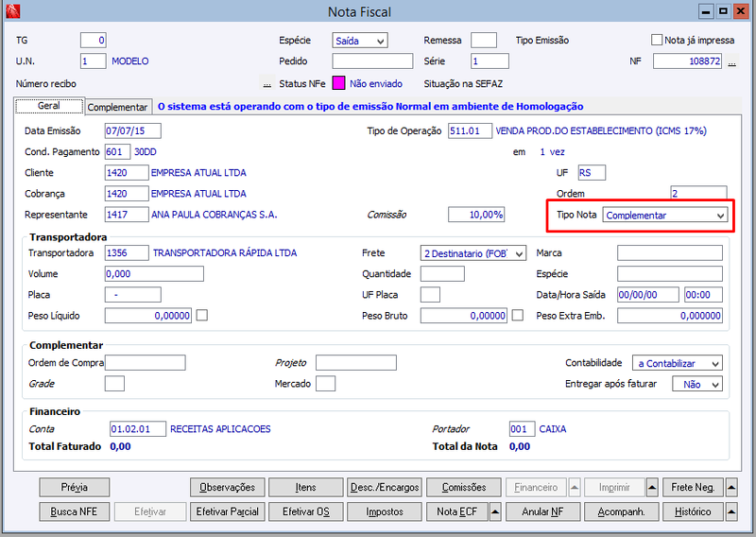This screenshot has width=756, height=537.
Task: Open the Espécie Saída dropdown
Action: [x=360, y=41]
